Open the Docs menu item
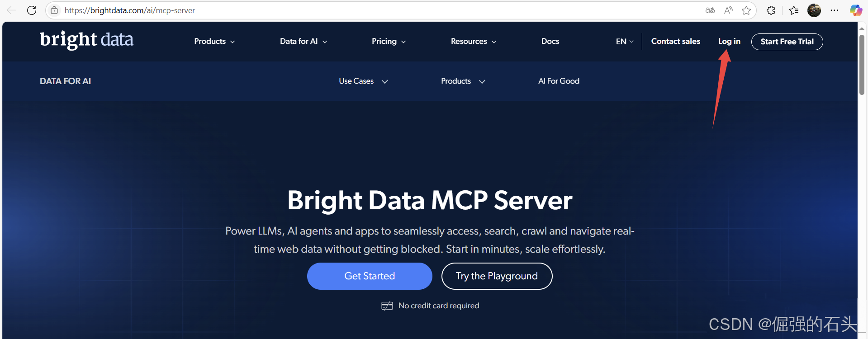This screenshot has width=868, height=339. (x=550, y=41)
